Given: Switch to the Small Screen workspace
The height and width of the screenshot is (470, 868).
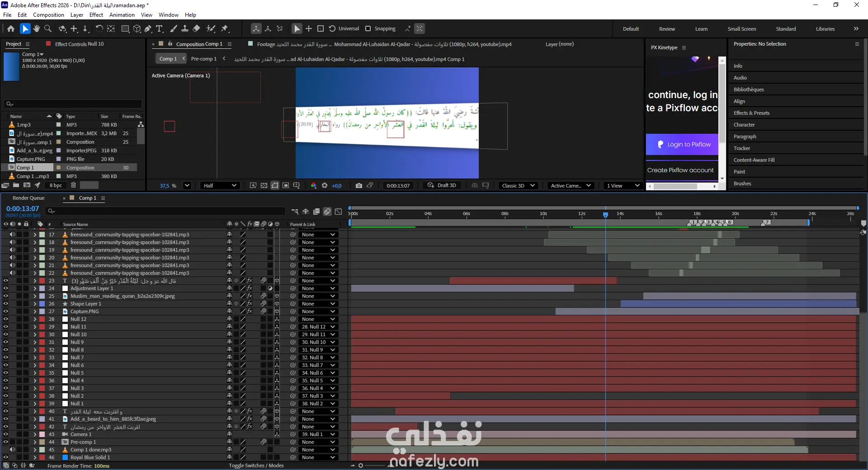Looking at the screenshot, I should (x=741, y=29).
